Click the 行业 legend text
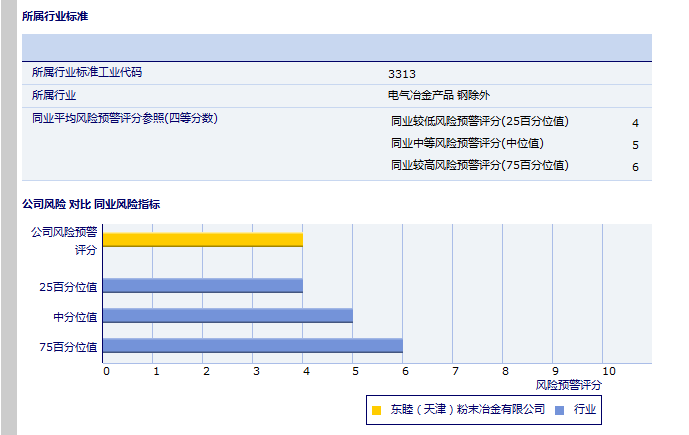The image size is (689, 435). point(584,410)
